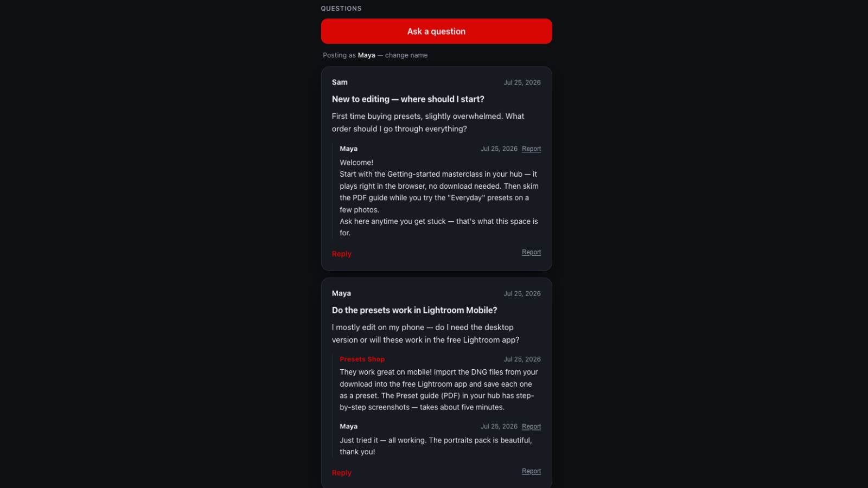The image size is (868, 488).
Task: Click the date on the Presets Shop reply
Action: click(522, 359)
